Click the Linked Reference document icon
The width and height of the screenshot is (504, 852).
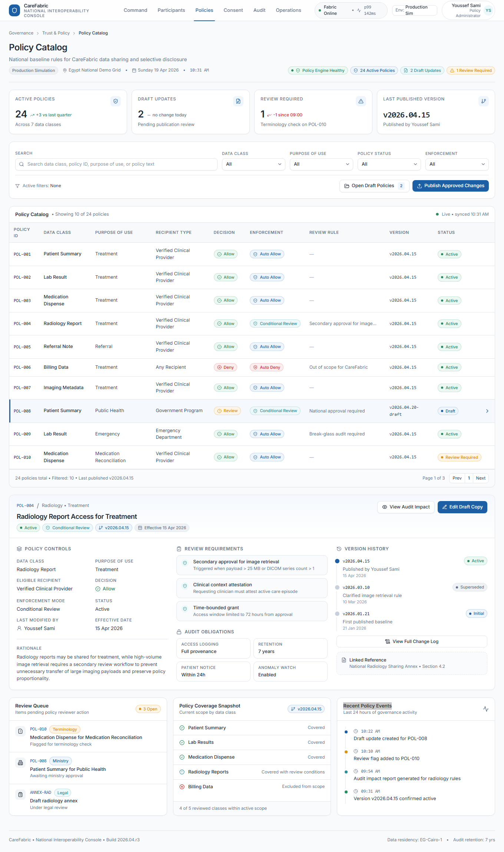(x=344, y=660)
